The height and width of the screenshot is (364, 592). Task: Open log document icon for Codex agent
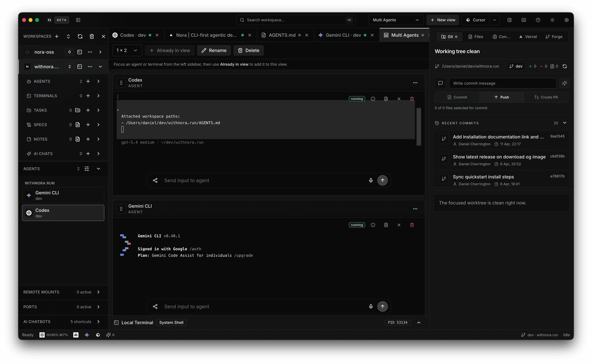[386, 99]
